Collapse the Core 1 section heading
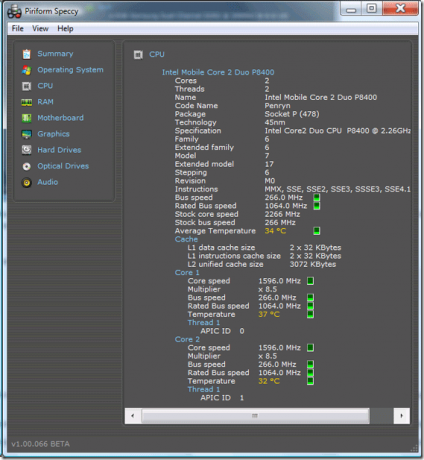 coord(187,273)
